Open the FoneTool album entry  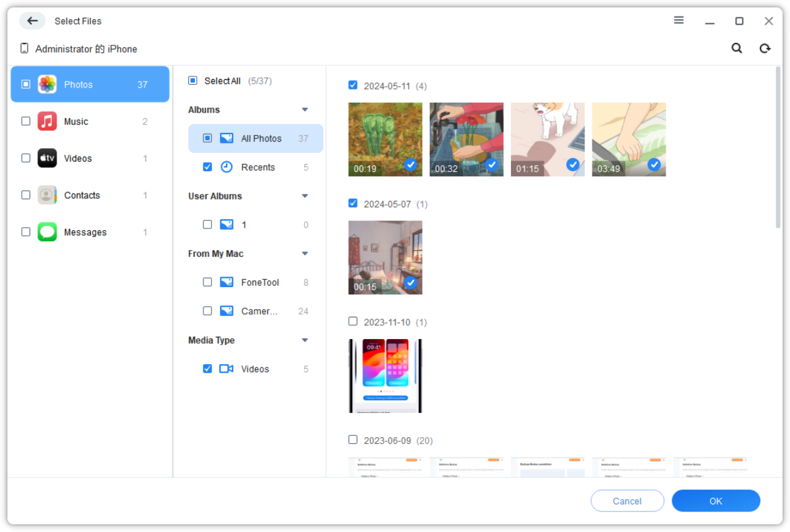click(255, 282)
